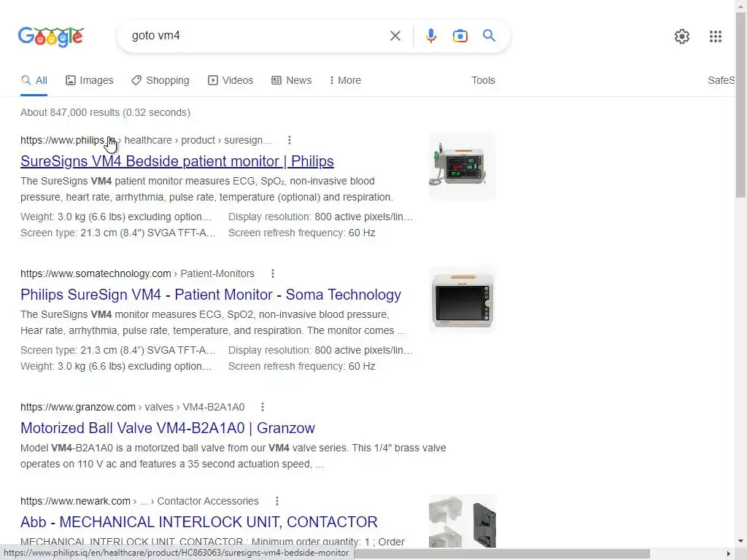Open the Google apps grid

tap(715, 36)
